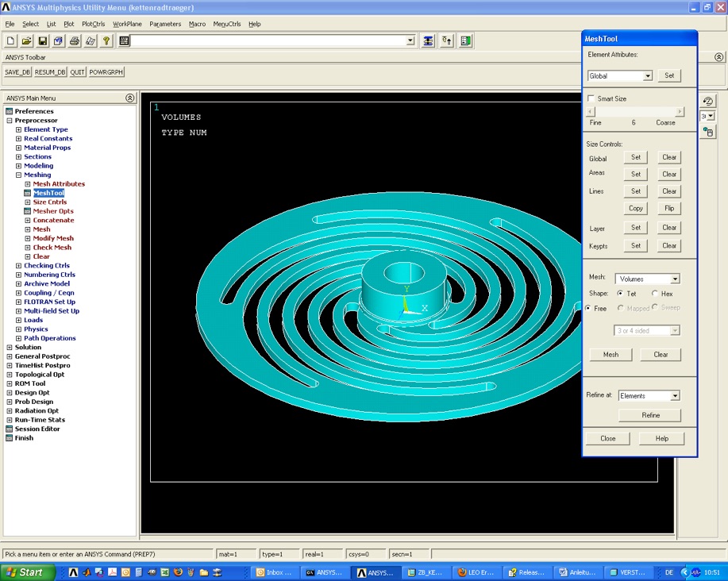The image size is (728, 581).
Task: Select the Hex shape radio button
Action: point(655,294)
